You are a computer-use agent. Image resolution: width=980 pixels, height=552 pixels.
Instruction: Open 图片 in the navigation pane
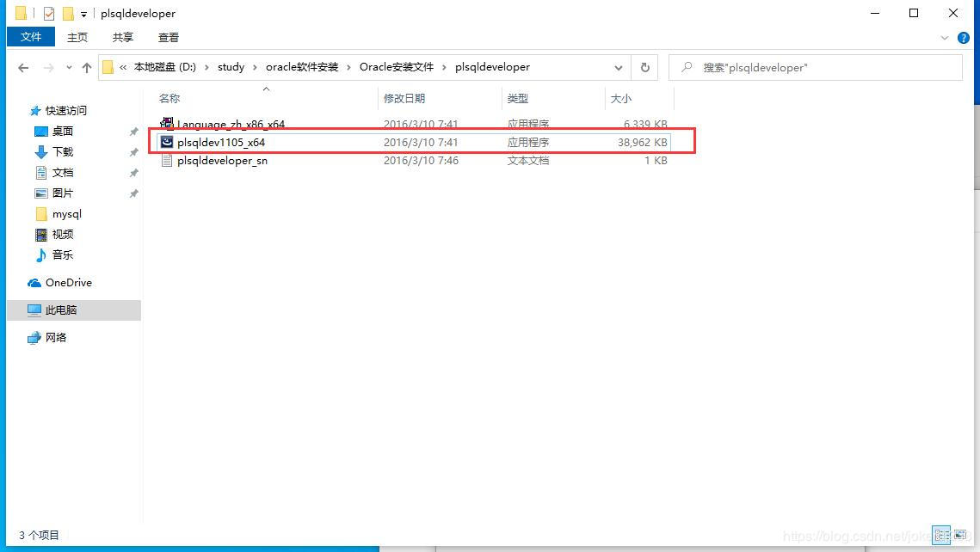63,193
